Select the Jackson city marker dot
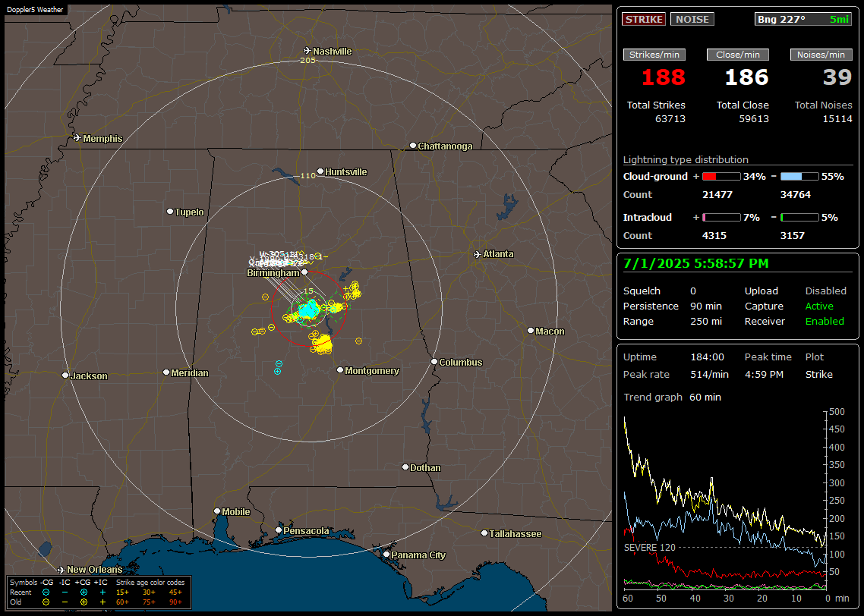 pyautogui.click(x=65, y=375)
